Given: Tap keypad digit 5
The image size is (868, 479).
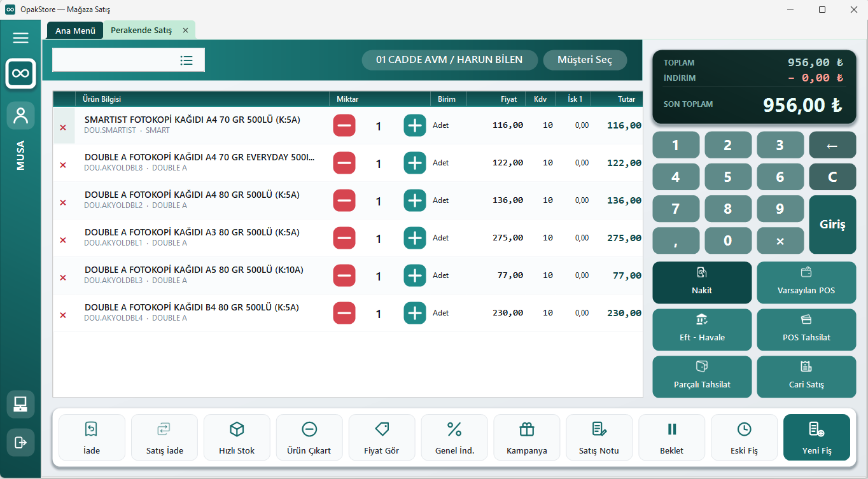Looking at the screenshot, I should [x=728, y=177].
